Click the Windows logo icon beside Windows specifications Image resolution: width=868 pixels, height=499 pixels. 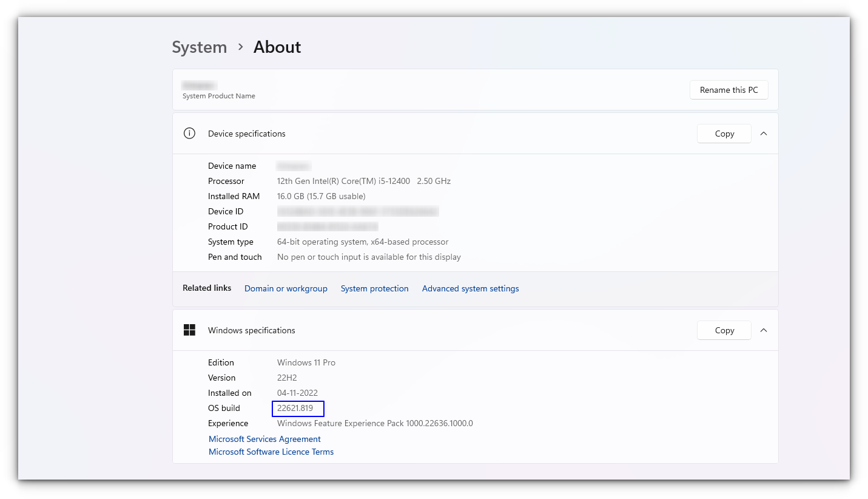click(x=189, y=330)
